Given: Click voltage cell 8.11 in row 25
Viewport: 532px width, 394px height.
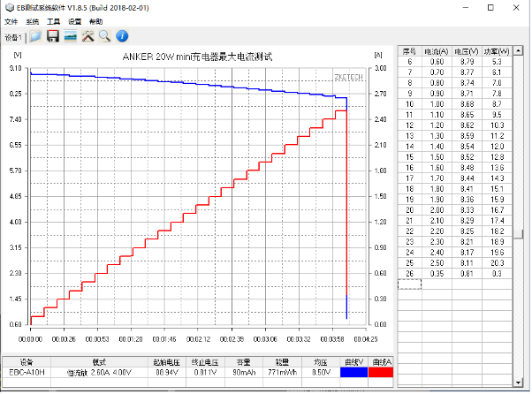Looking at the screenshot, I should click(x=467, y=263).
